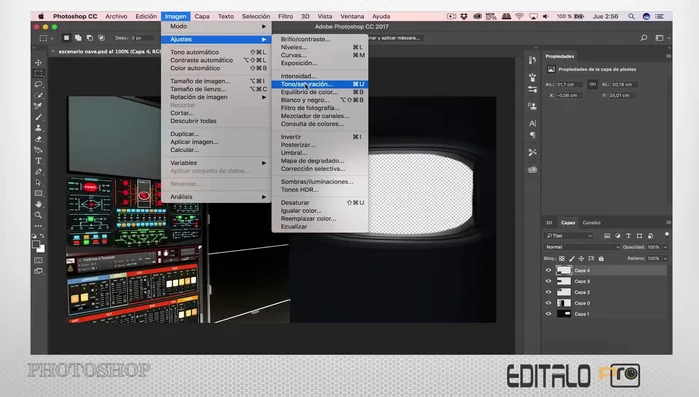699x397 pixels.
Task: Hide the Capa 1 layer
Action: click(548, 314)
